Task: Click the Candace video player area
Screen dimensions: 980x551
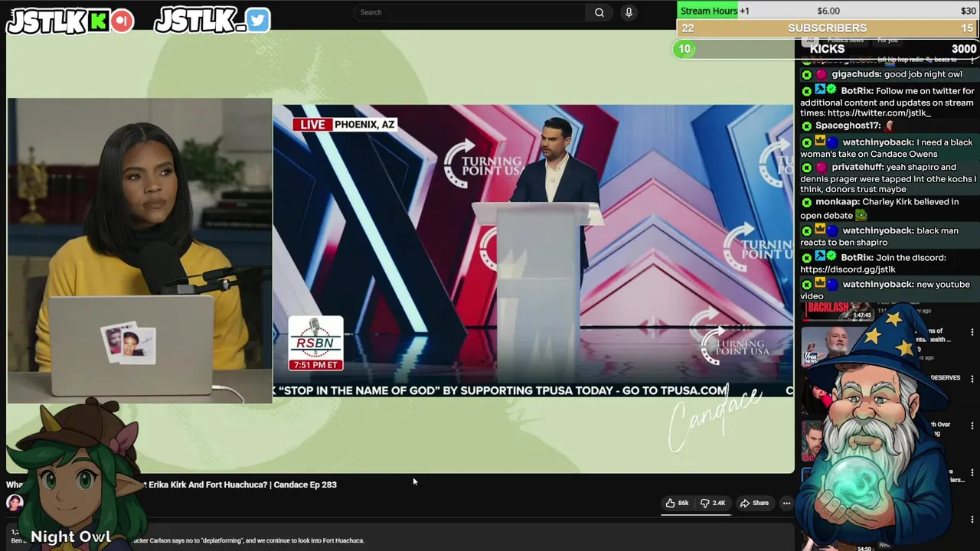Action: coord(400,251)
